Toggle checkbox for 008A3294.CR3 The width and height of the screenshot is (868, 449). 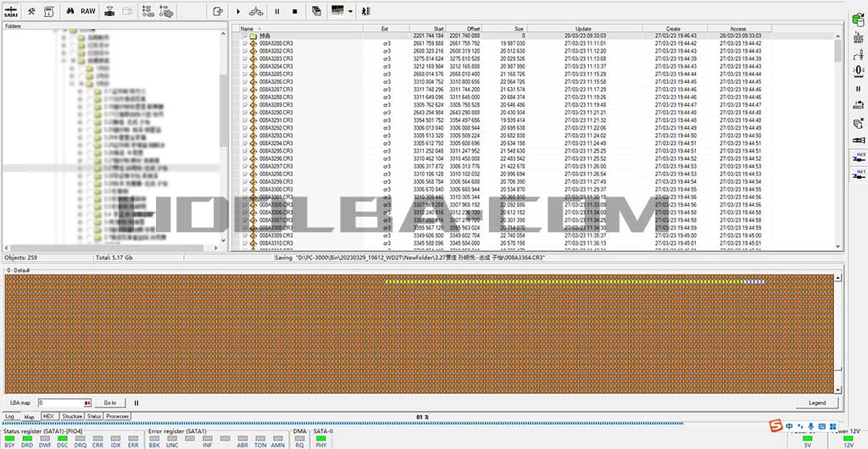245,143
